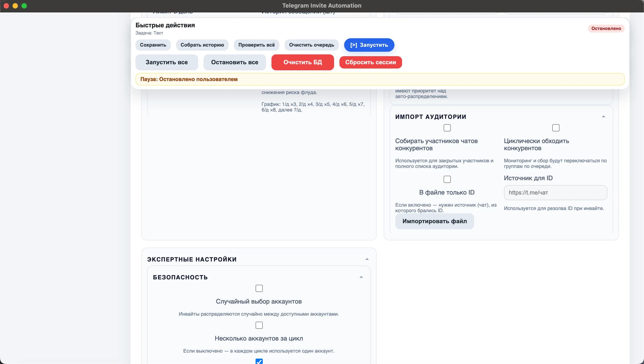Viewport: 644px width, 364px height.
Task: Click Импортировать файл button
Action: pyautogui.click(x=435, y=221)
